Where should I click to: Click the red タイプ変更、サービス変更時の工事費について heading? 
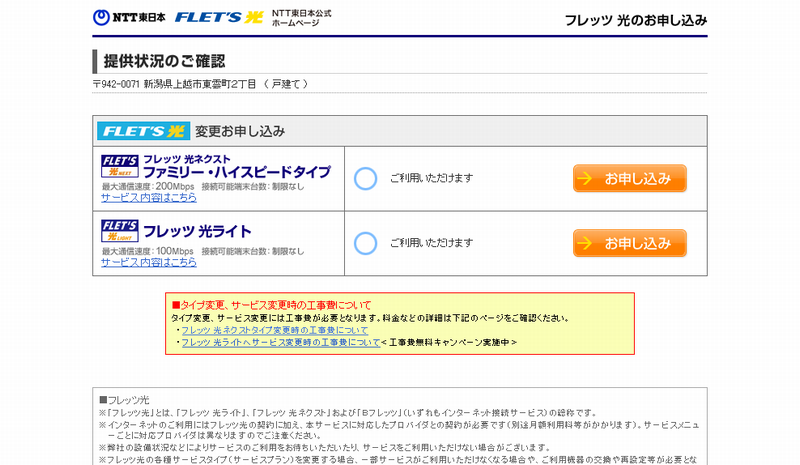[272, 305]
